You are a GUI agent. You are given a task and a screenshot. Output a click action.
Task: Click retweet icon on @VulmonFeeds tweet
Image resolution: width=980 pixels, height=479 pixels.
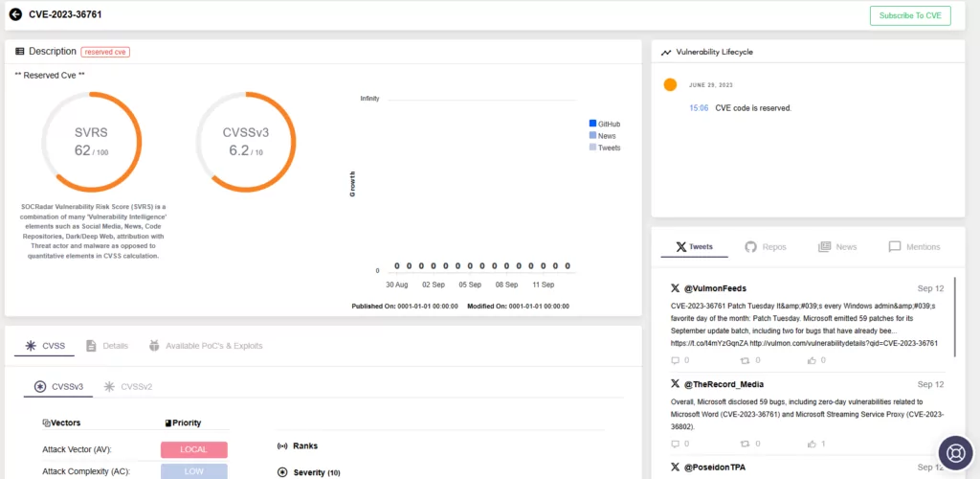click(x=745, y=360)
